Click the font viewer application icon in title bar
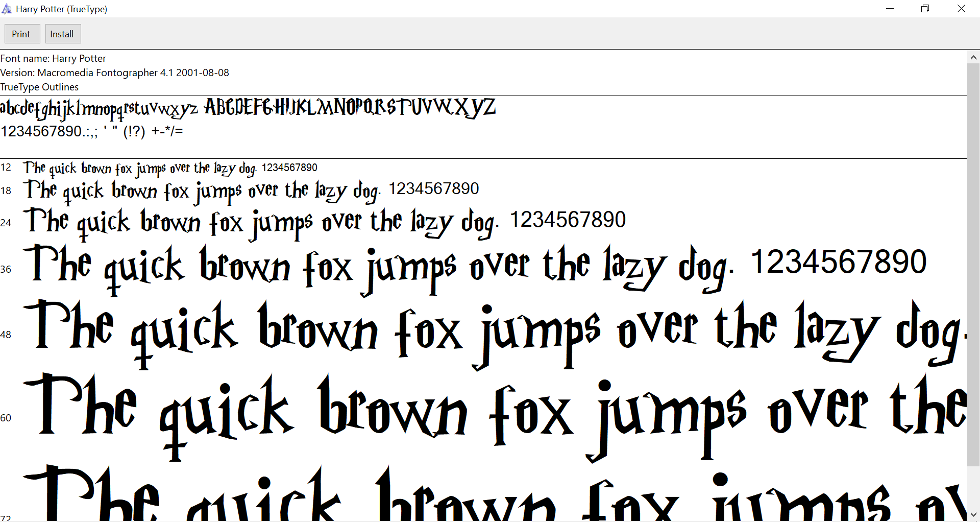 [x=7, y=9]
